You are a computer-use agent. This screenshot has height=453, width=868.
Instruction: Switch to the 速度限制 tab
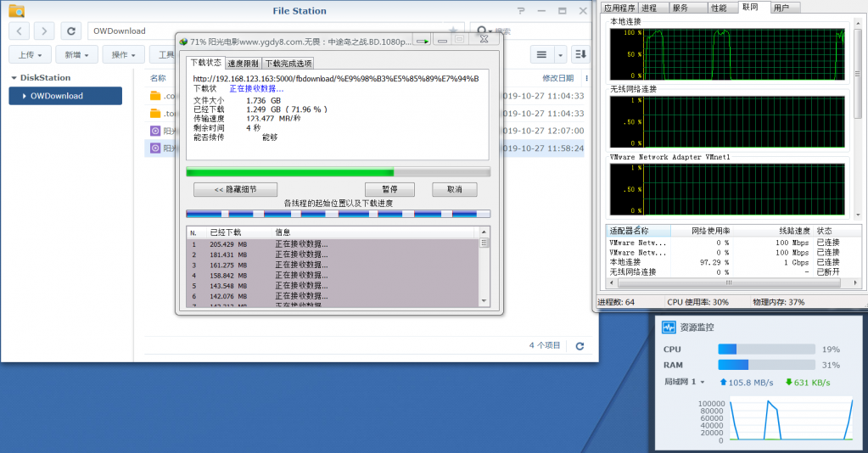coord(243,63)
